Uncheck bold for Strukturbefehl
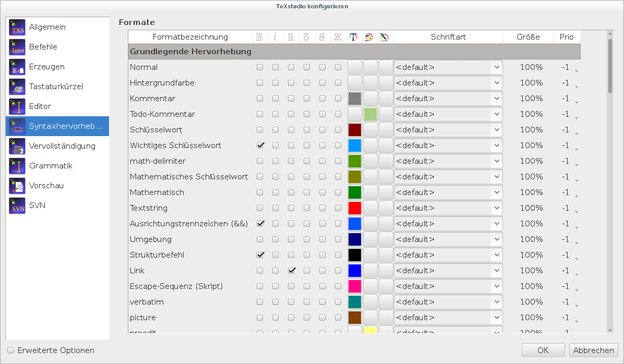624x364 pixels. tap(260, 255)
